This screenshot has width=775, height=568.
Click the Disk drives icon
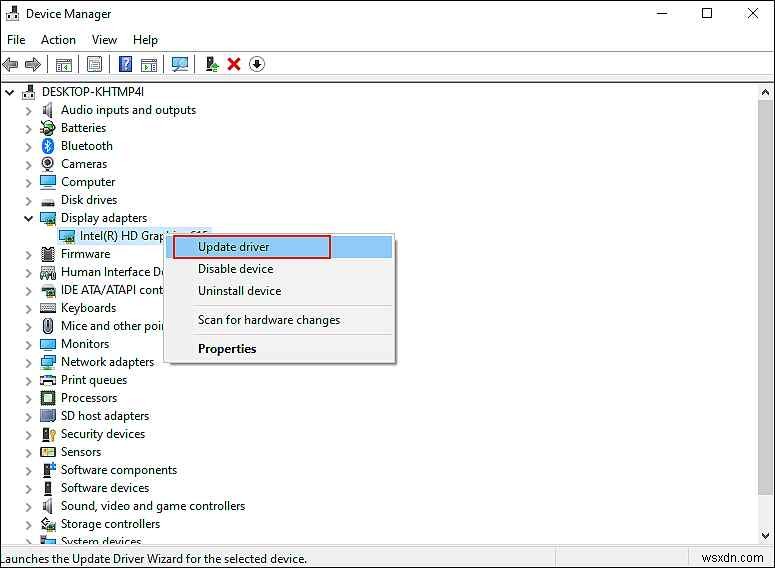coord(48,202)
